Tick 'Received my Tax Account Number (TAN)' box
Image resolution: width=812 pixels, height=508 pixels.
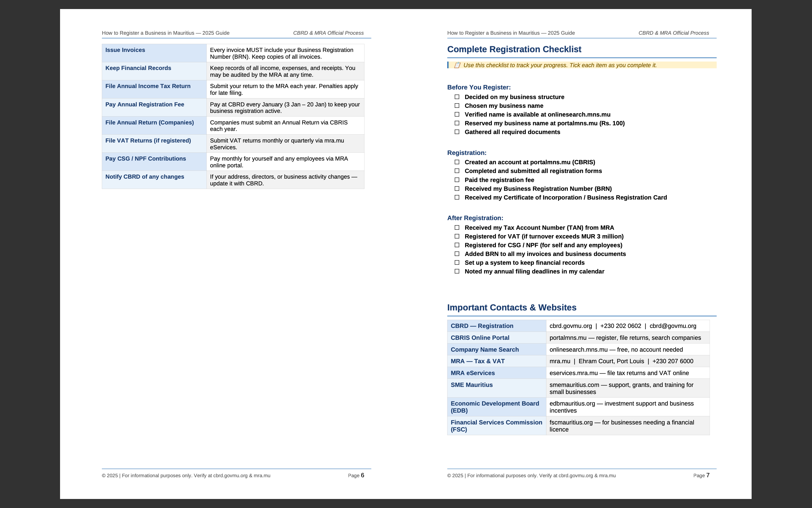coord(457,228)
